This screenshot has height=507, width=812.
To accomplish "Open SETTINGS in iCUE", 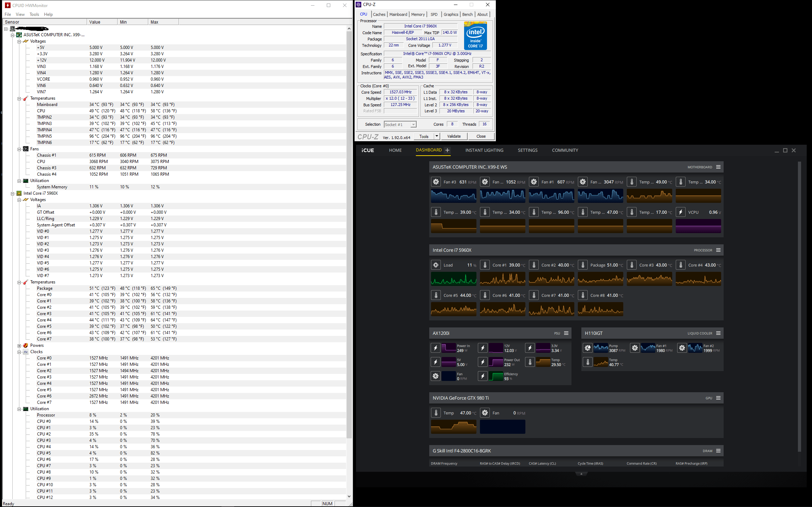I will coord(527,150).
